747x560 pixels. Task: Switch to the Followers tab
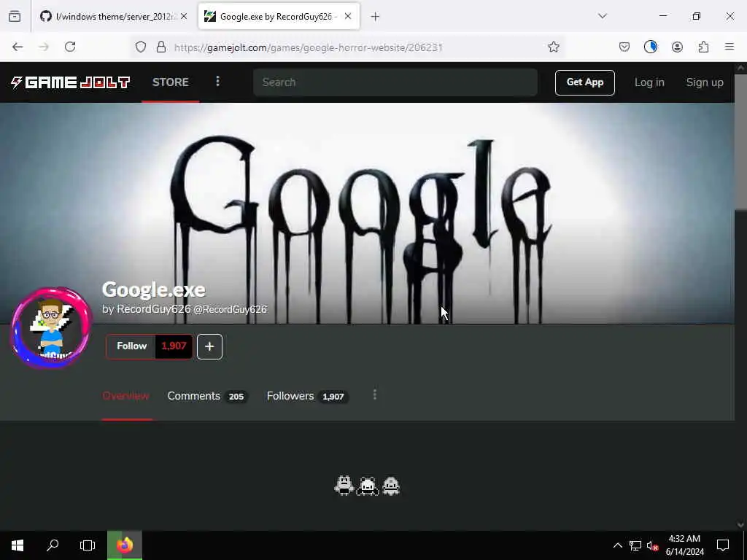tap(307, 396)
